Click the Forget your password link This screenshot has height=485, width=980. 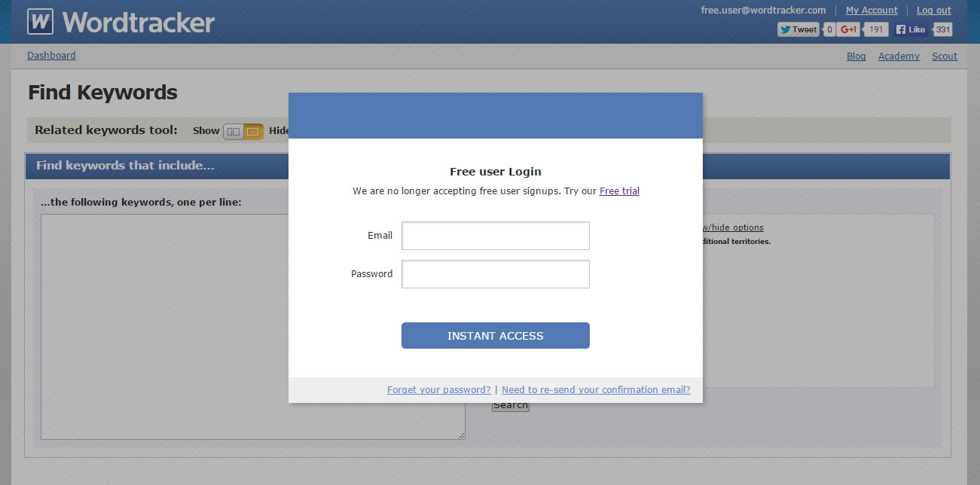(438, 389)
